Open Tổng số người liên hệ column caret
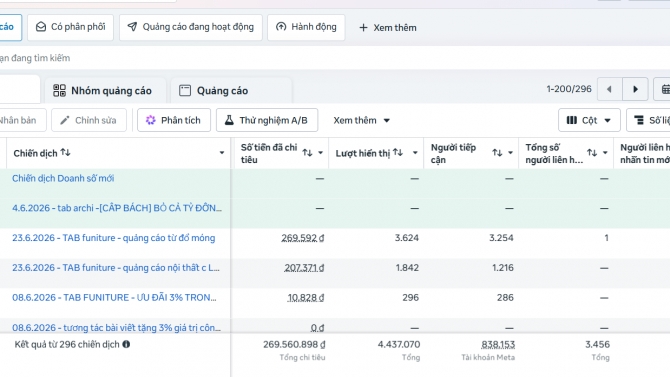 pos(605,153)
